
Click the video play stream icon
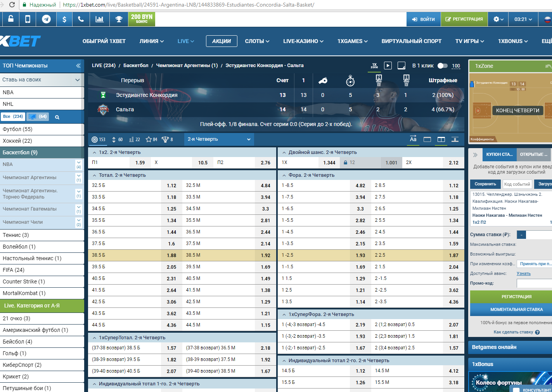point(388,66)
